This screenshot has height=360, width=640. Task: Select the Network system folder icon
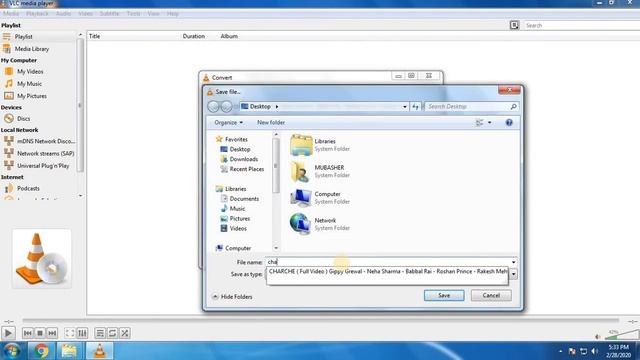coord(300,224)
